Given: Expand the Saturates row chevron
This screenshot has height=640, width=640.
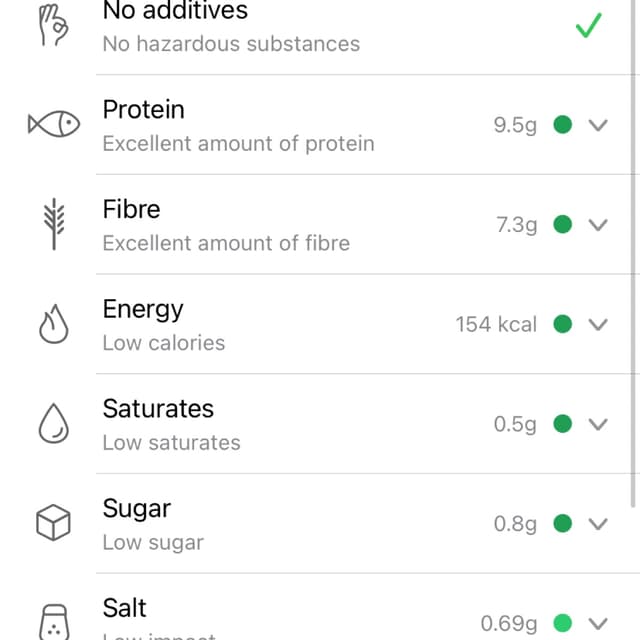Looking at the screenshot, I should 598,424.
